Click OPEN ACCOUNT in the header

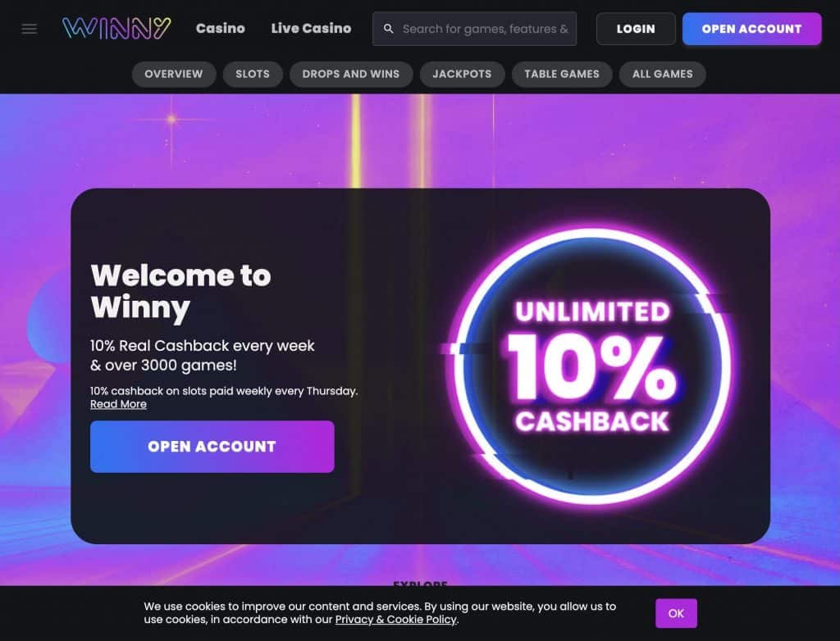pyautogui.click(x=751, y=29)
